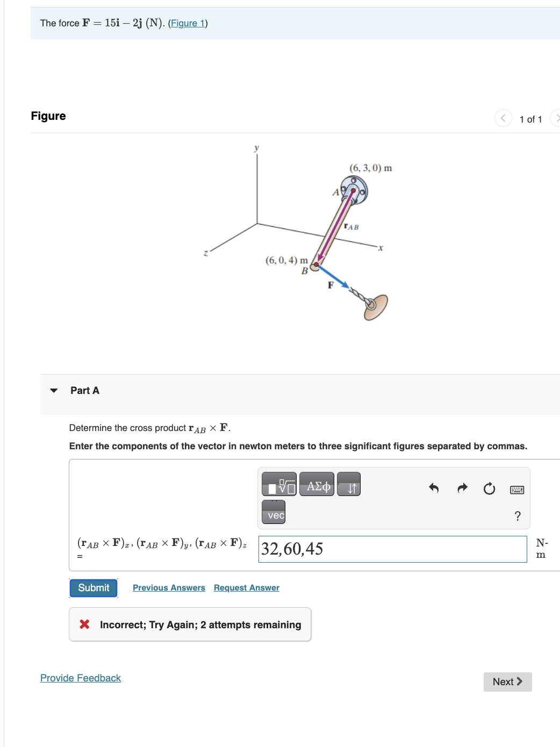Screen dimensions: 560x747
Task: Open the math templates palette
Action: click(280, 484)
